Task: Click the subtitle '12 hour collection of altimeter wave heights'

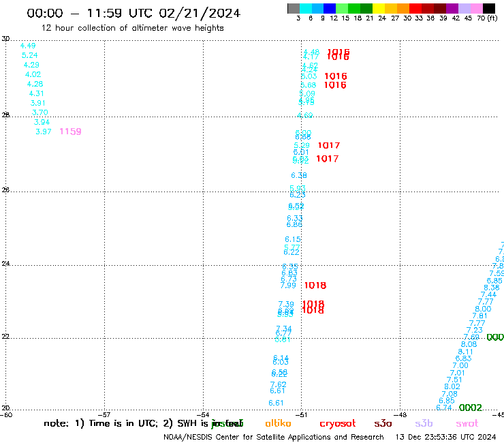Action: (132, 28)
